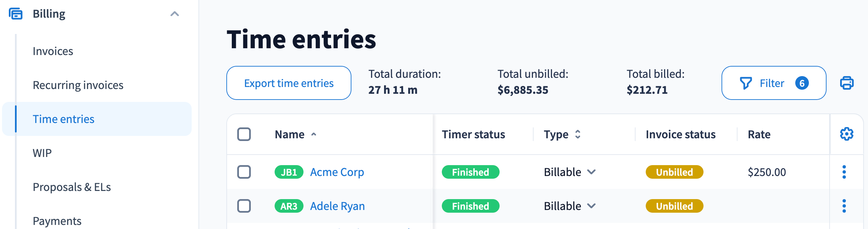Click the print icon beside Filter
Screen dimensions: 868x229
coord(847,83)
